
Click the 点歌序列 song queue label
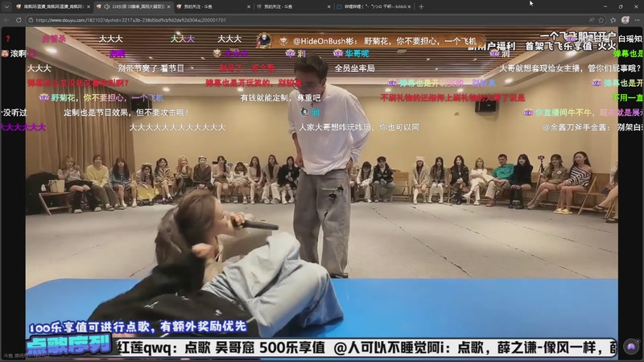pos(69,346)
